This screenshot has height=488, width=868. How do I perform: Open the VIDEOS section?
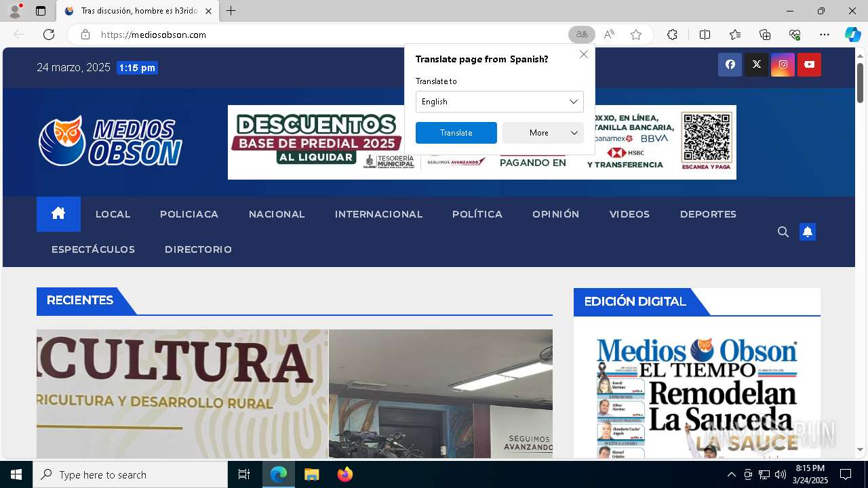(629, 214)
